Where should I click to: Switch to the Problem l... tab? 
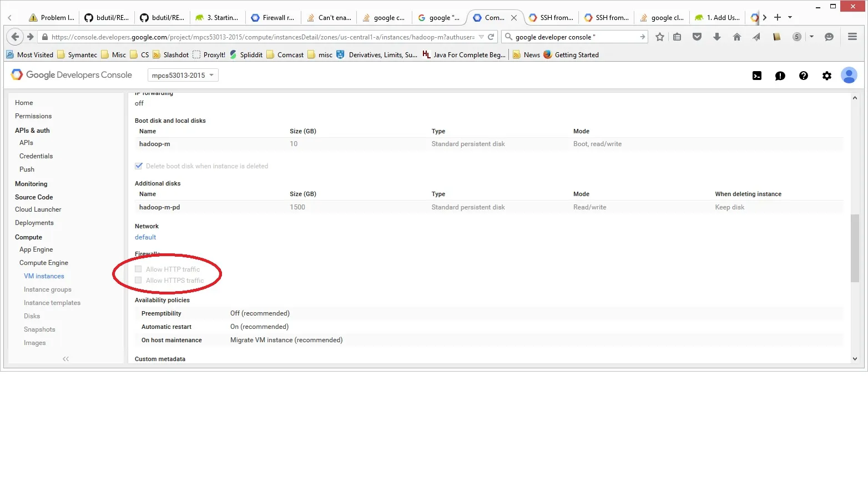pos(51,18)
